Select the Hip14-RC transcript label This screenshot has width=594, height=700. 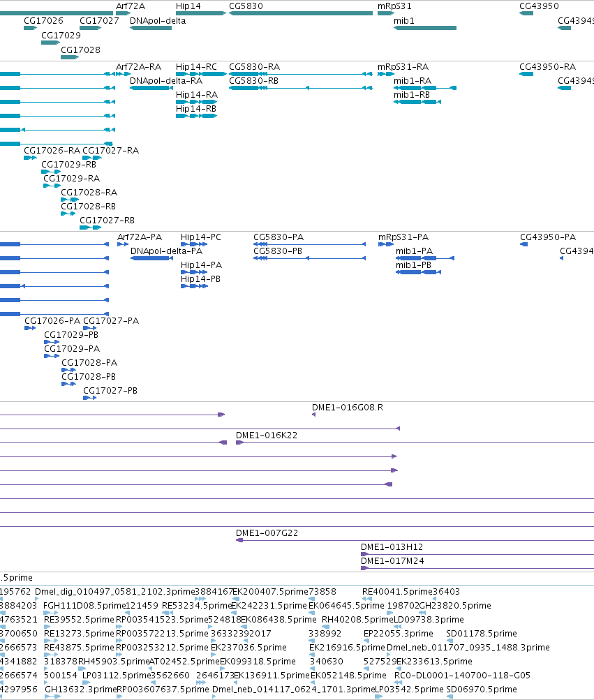[197, 67]
